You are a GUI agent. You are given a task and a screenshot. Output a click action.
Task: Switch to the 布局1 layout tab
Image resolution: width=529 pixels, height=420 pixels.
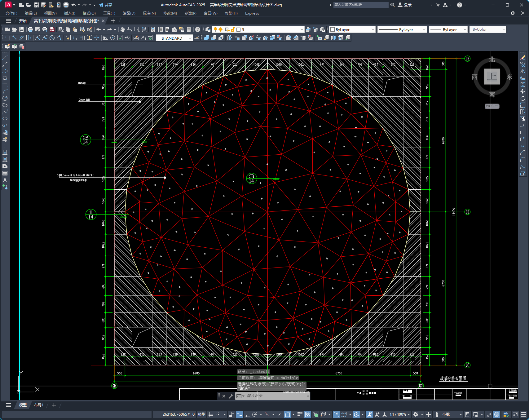(x=39, y=405)
